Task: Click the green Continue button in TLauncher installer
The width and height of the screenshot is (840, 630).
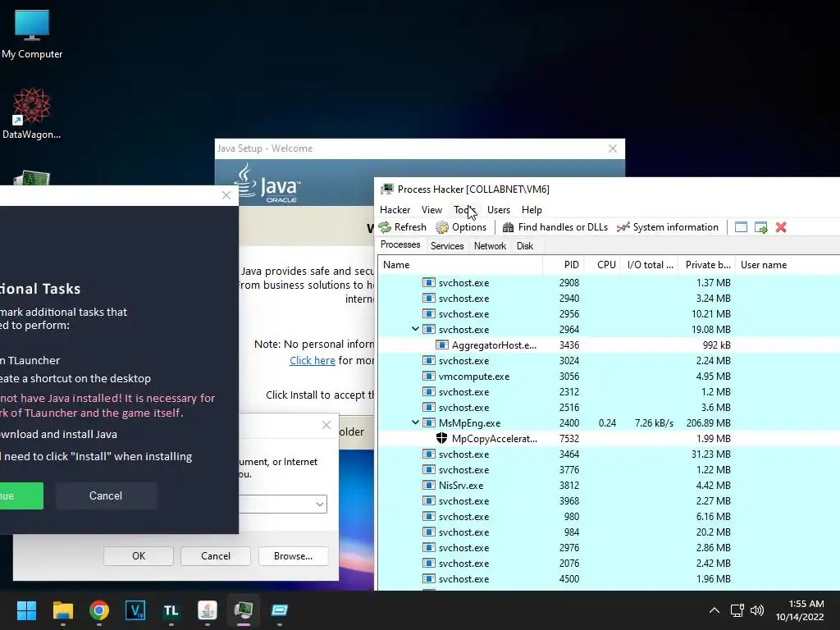Action: [x=21, y=495]
